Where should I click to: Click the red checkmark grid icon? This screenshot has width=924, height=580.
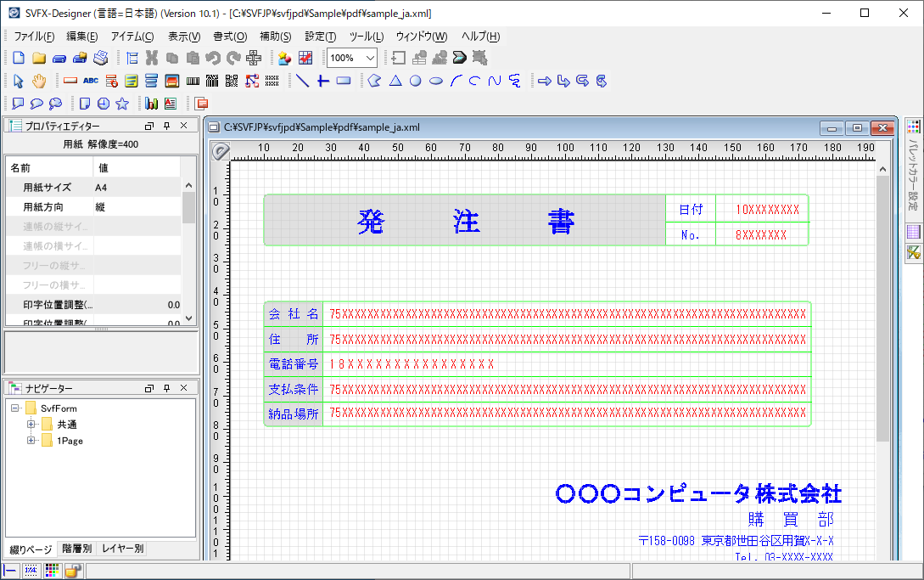click(x=305, y=58)
